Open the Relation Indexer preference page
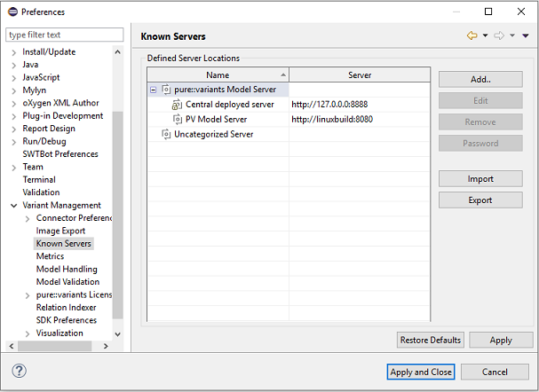The height and width of the screenshot is (392, 539). point(66,307)
